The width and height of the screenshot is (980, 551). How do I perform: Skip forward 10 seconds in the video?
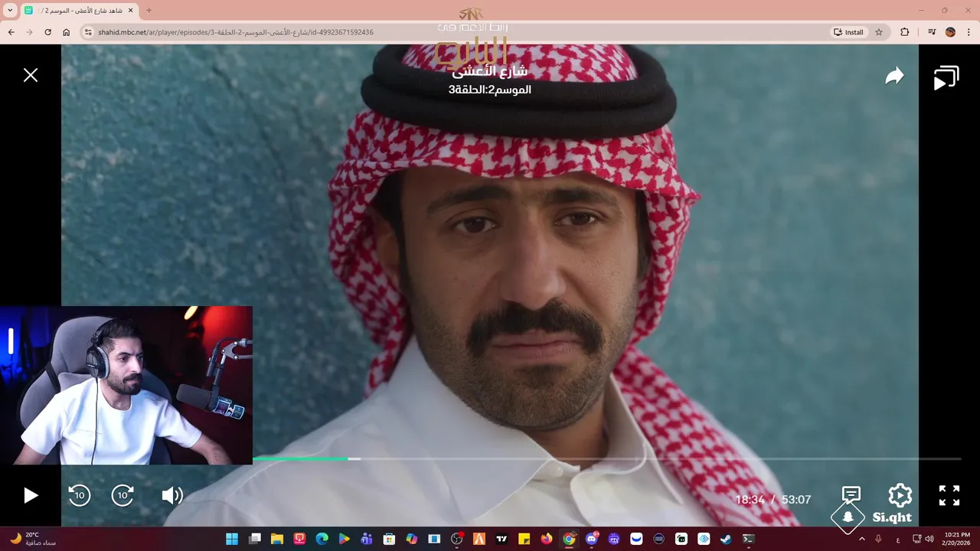click(x=123, y=496)
